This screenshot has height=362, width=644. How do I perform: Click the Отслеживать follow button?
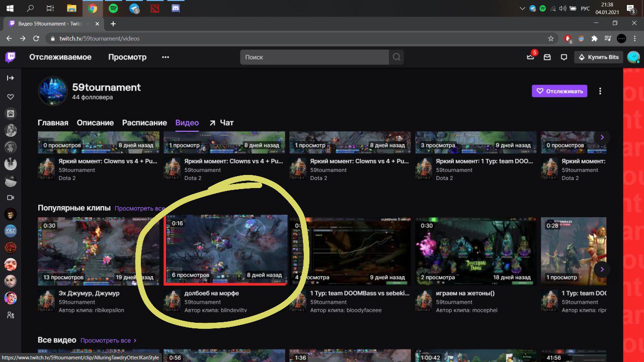pos(559,91)
